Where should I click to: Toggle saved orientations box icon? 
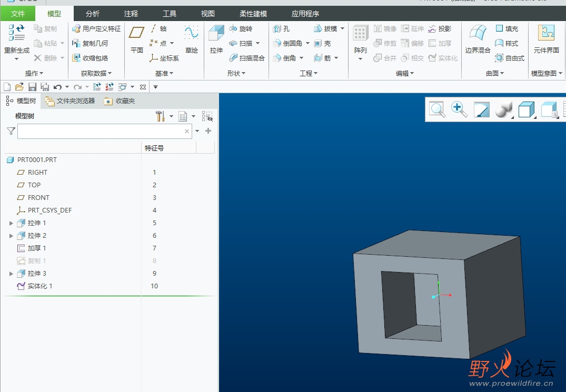tap(526, 109)
